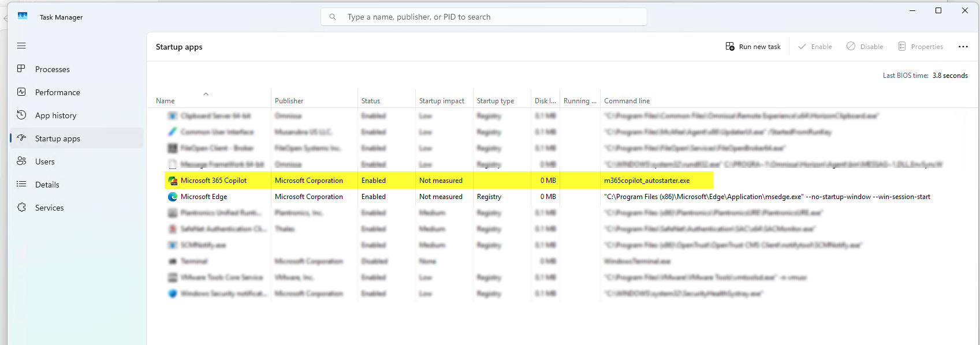
Task: Maximize the Task Manager window
Action: click(x=938, y=10)
